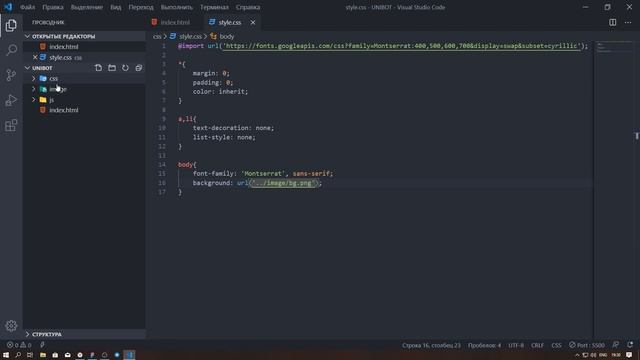Click the css breadcrumb segment
Image resolution: width=640 pixels, height=360 pixels.
157,36
